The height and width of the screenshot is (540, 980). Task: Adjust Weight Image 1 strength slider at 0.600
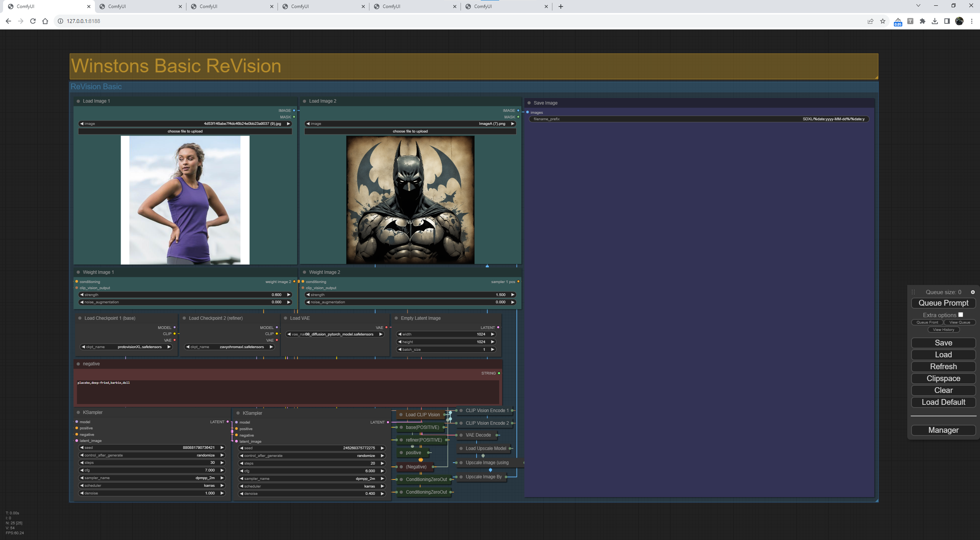(x=185, y=295)
